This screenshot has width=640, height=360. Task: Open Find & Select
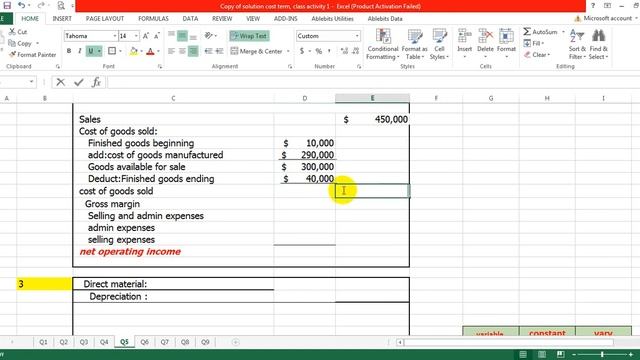click(x=598, y=44)
